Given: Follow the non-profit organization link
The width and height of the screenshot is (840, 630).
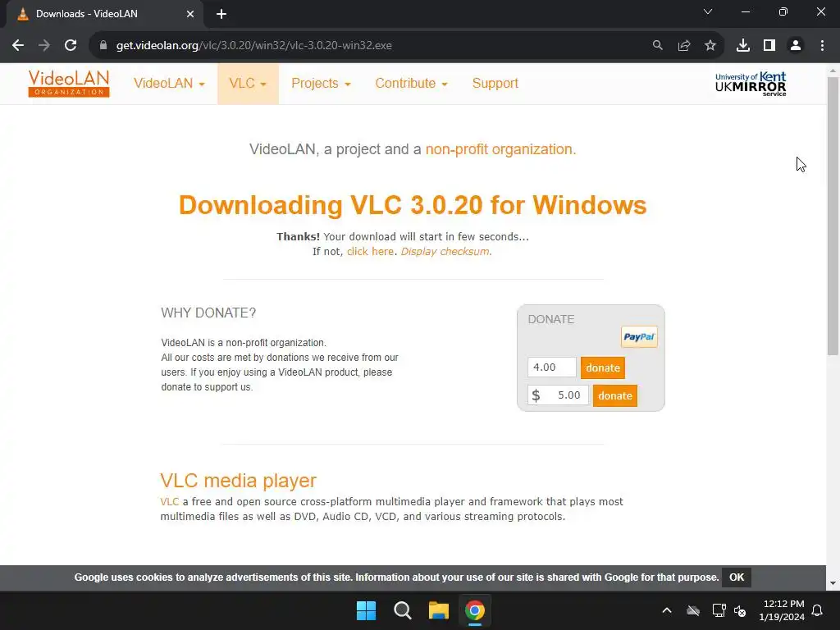Looking at the screenshot, I should coord(500,149).
